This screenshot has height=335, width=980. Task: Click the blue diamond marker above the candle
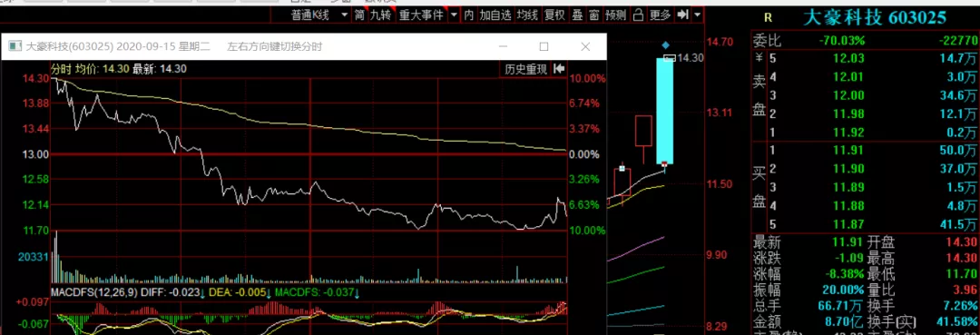[665, 45]
